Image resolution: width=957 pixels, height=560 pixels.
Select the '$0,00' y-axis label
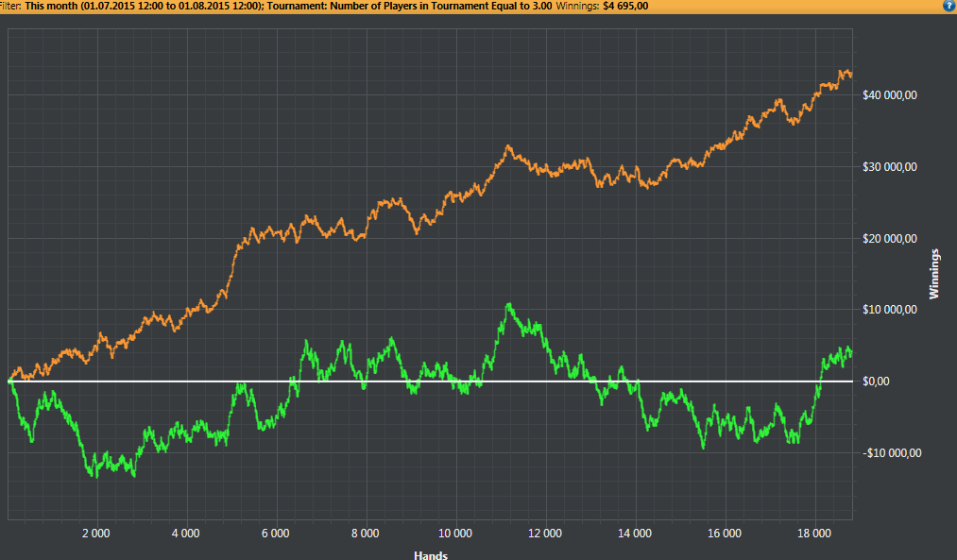click(876, 382)
